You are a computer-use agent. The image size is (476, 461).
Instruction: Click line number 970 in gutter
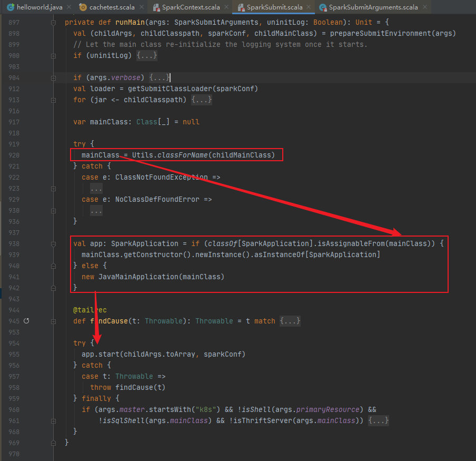click(x=14, y=454)
